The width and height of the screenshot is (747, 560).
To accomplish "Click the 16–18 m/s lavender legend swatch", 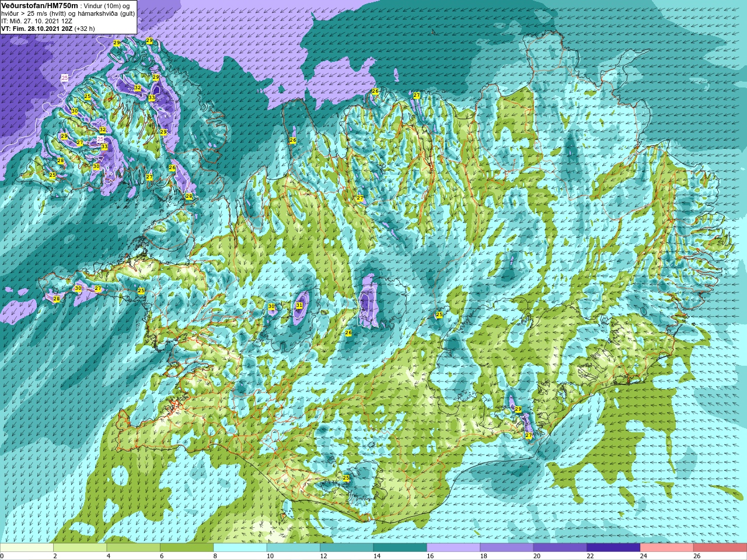I will click(453, 548).
